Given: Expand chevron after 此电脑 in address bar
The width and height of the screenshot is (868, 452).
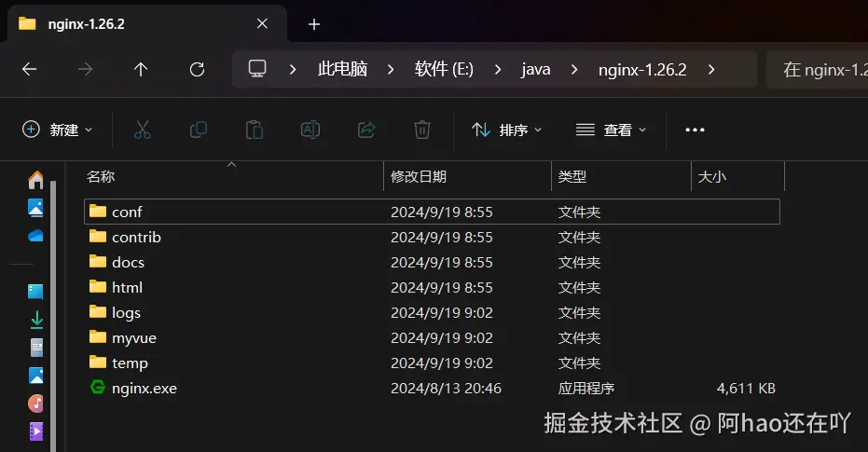Looking at the screenshot, I should tap(391, 69).
